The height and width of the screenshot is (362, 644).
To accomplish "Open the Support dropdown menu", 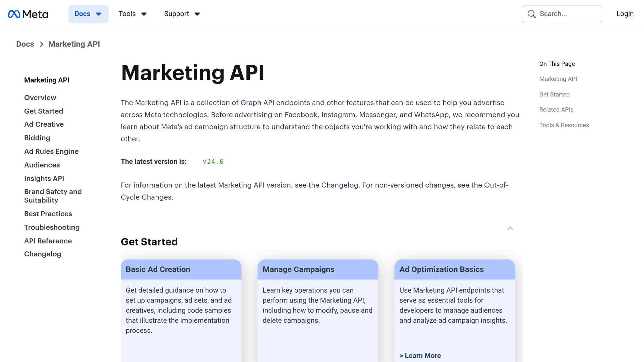I will click(x=182, y=14).
